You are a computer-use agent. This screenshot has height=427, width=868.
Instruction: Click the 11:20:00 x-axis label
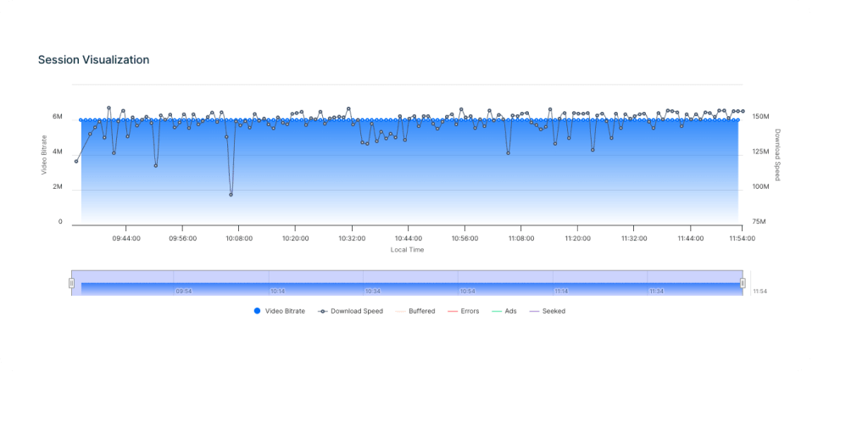tap(577, 238)
